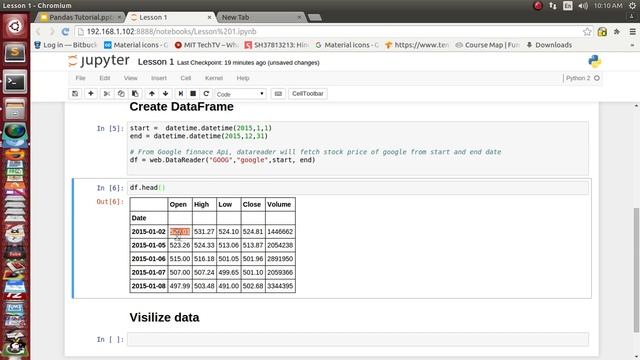This screenshot has height=360, width=640.
Task: Click the Jupyter logo
Action: click(x=99, y=61)
